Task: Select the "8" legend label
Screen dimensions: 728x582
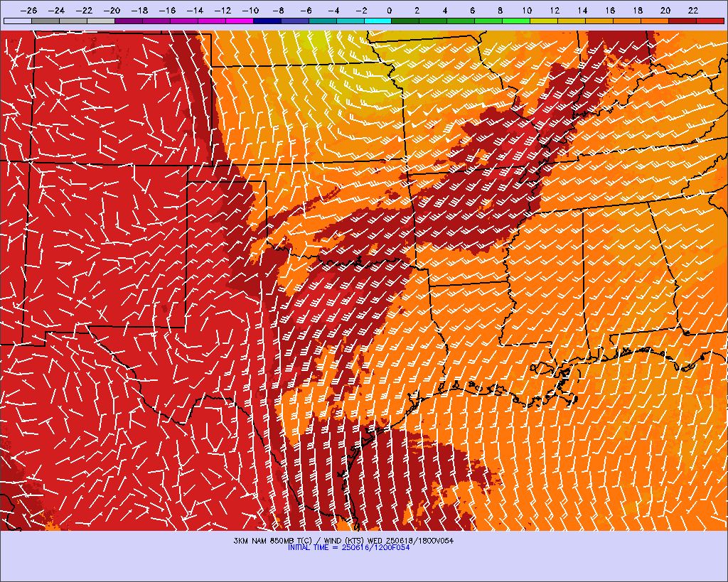Action: point(500,10)
